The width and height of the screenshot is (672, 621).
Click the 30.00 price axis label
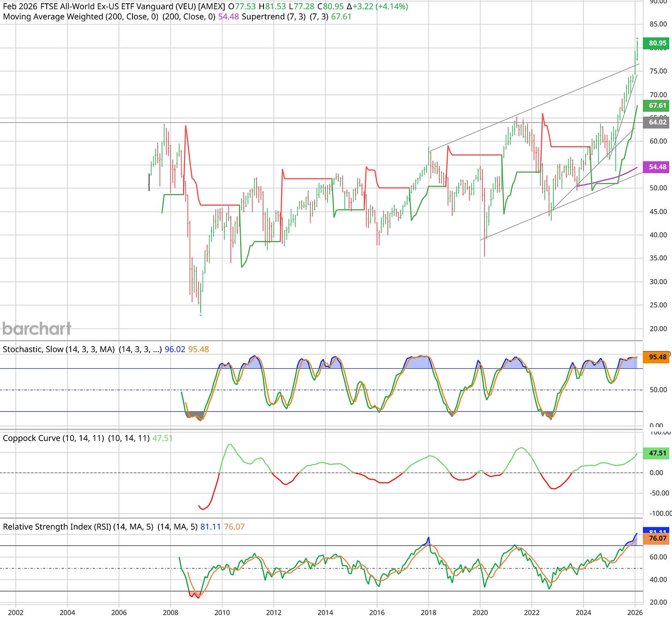(x=658, y=281)
